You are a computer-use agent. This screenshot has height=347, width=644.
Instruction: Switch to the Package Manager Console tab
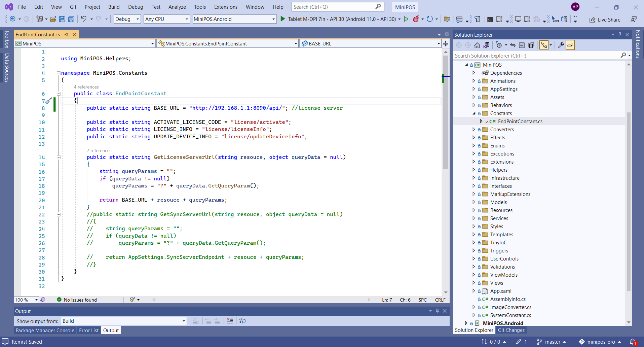tap(45, 331)
